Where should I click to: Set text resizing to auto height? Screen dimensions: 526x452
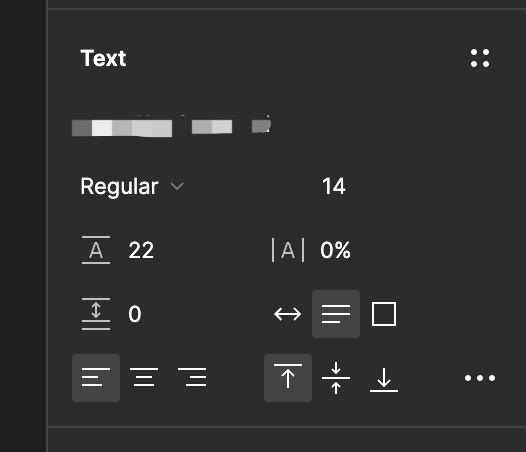(x=336, y=314)
